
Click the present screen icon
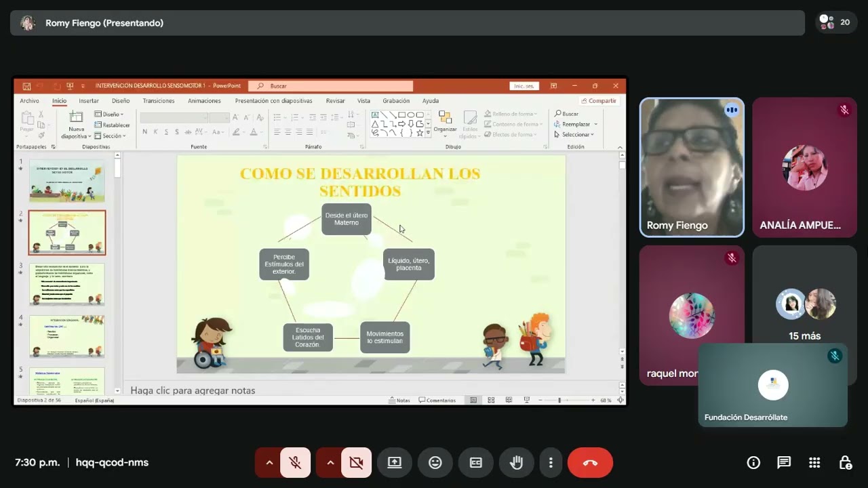[395, 462]
